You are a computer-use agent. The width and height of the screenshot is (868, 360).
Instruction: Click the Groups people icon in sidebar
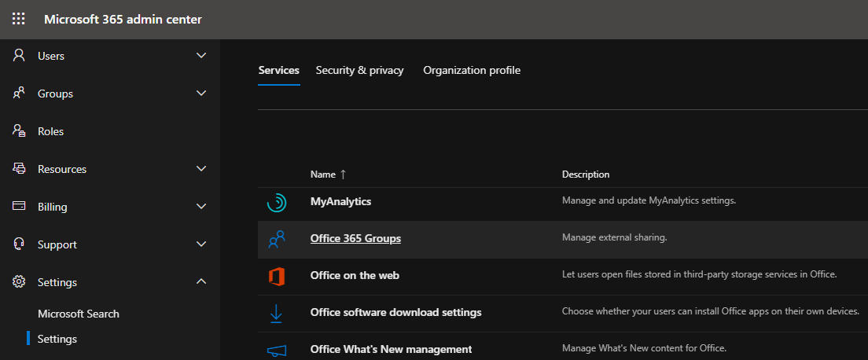[19, 93]
